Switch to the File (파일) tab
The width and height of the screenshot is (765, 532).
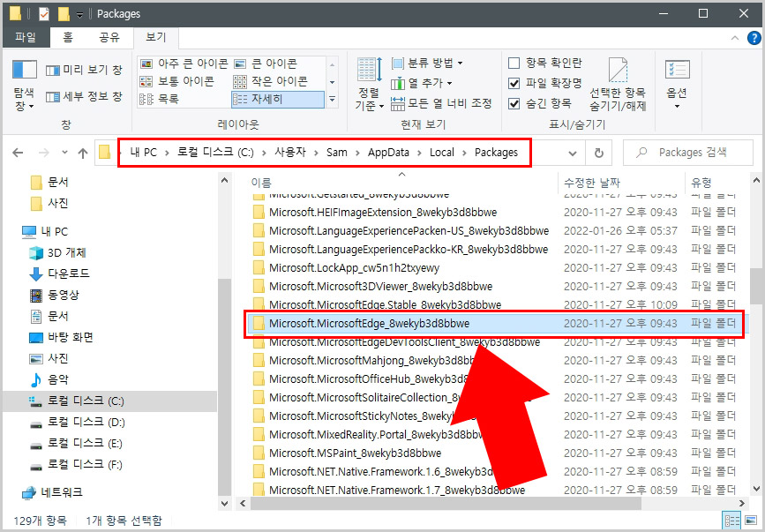[26, 37]
